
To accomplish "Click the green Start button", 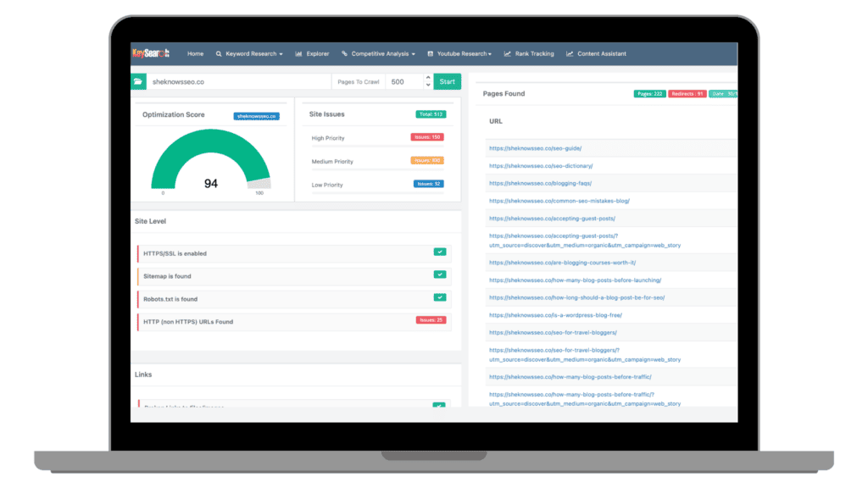I will coord(447,81).
